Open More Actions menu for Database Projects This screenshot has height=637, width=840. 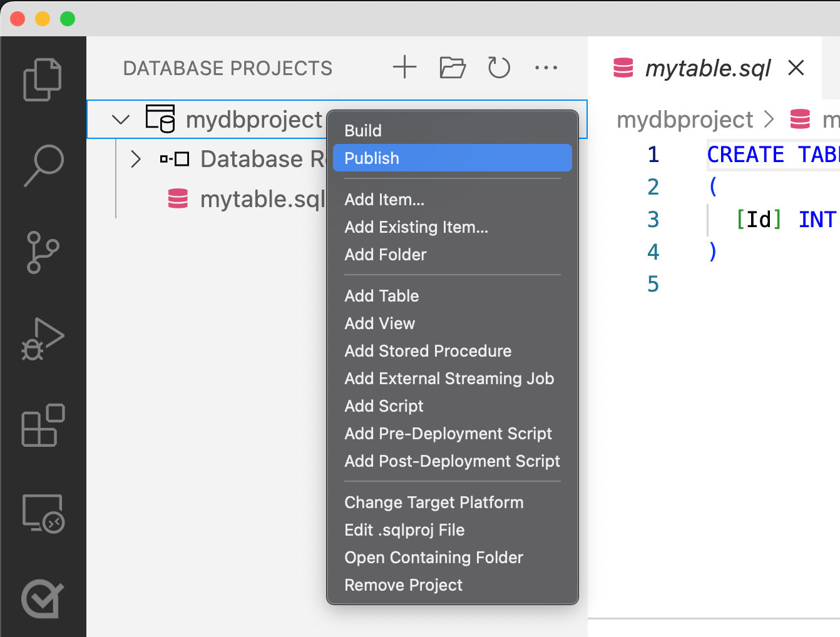546,68
